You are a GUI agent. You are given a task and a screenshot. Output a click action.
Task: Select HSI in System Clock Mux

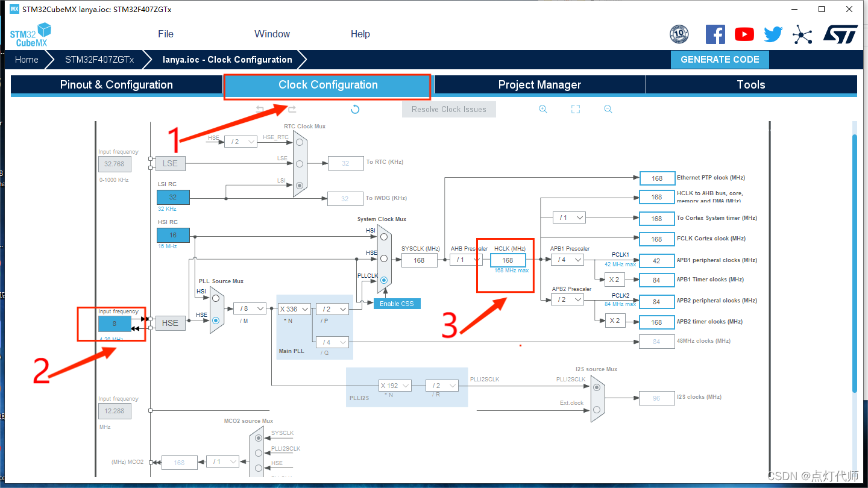click(383, 237)
